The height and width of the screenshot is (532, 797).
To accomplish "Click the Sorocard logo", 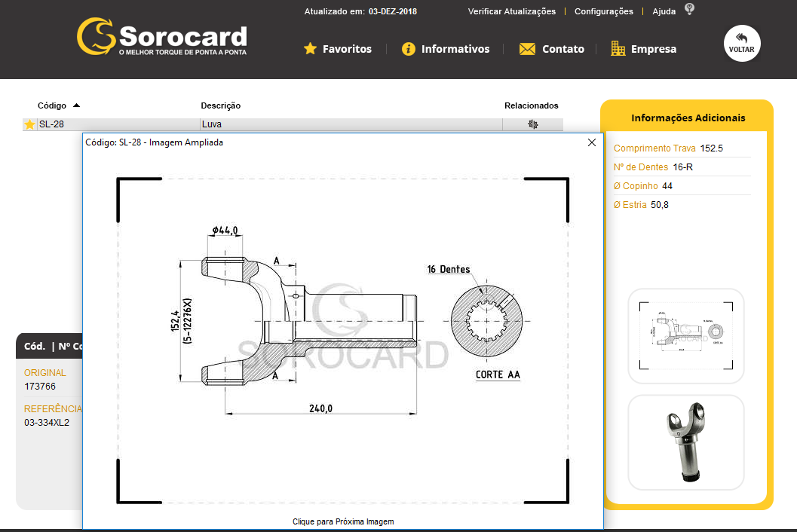I will coord(161,38).
